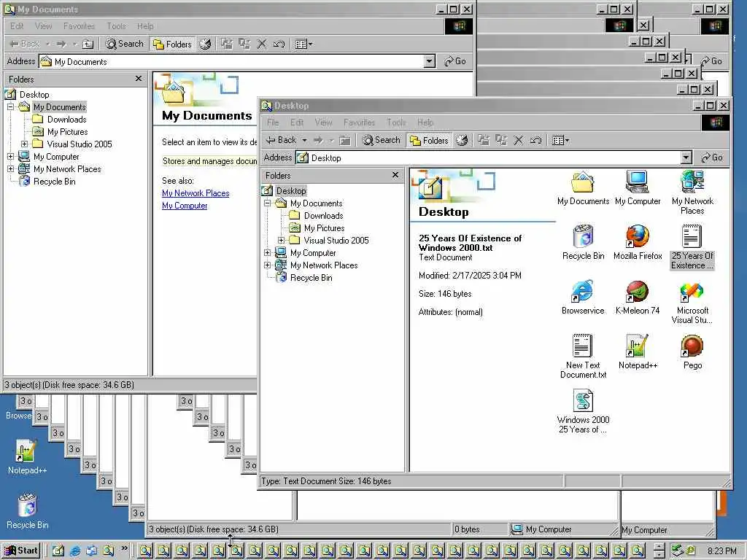
Task: Open Address dropdown in Desktop window
Action: pyautogui.click(x=686, y=157)
